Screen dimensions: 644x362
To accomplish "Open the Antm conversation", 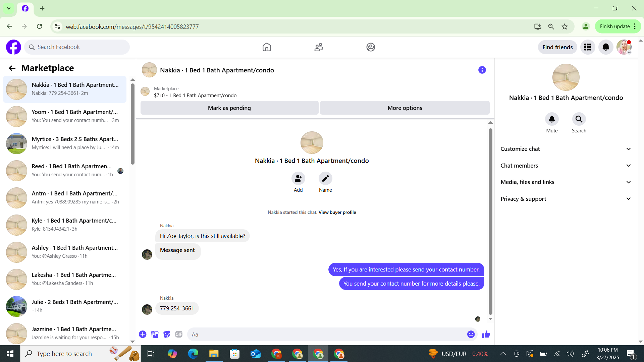I will pos(65,198).
